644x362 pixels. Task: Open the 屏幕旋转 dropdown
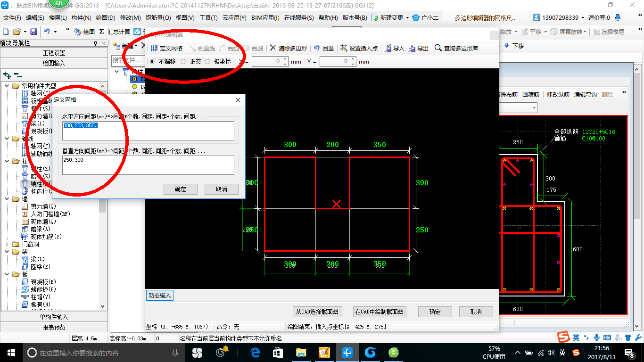[x=585, y=32]
